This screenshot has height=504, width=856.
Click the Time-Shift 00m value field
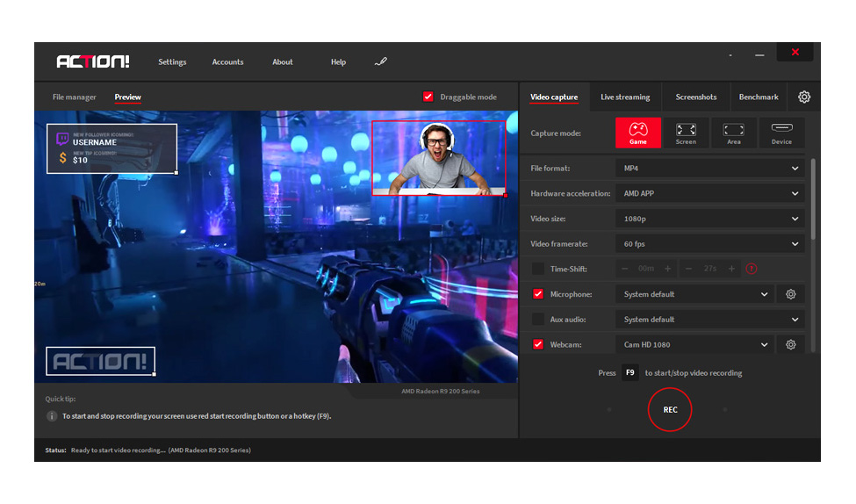click(x=646, y=269)
